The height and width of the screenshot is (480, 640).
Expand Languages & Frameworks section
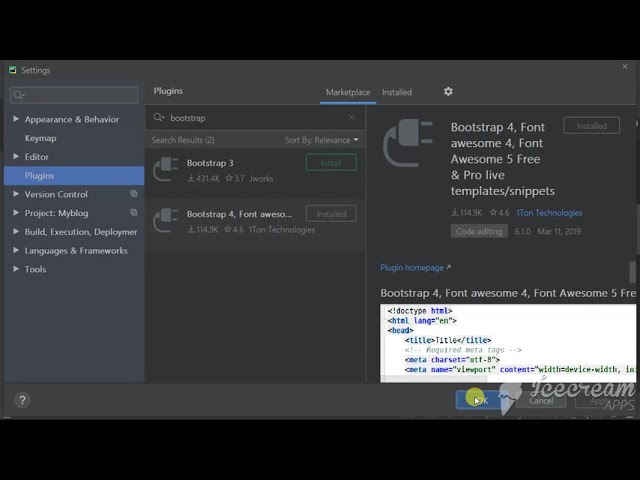(x=16, y=250)
